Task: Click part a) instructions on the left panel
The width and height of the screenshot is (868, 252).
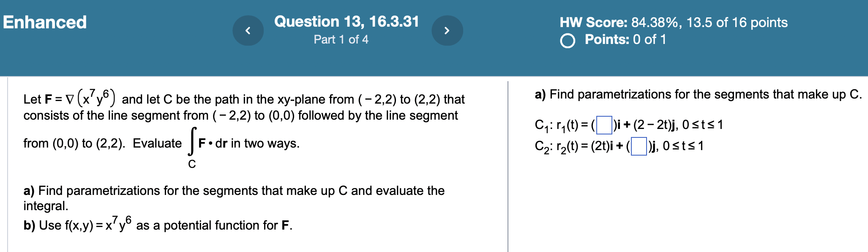Action: 234,191
